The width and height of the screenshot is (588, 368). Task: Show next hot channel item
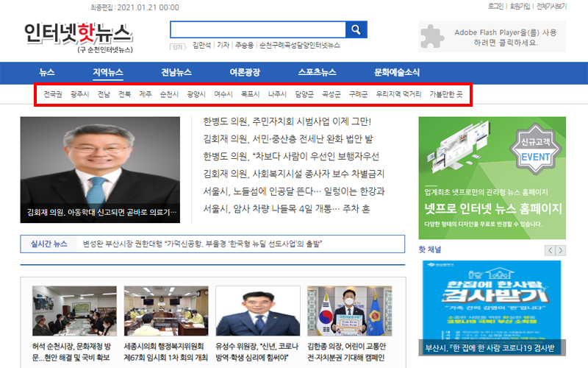click(x=561, y=250)
